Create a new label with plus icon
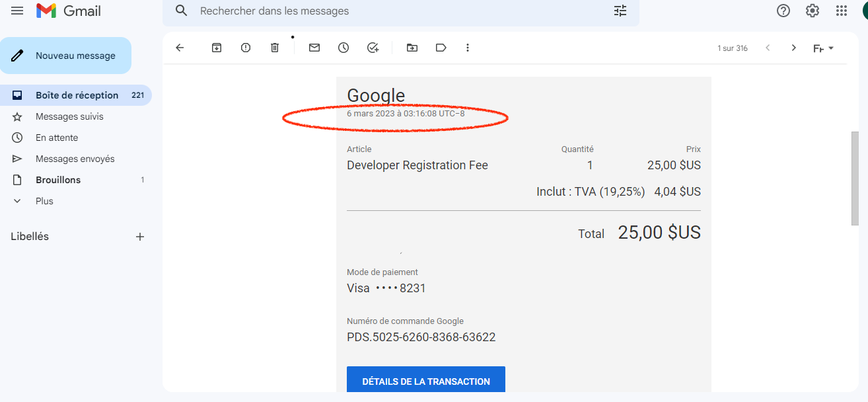The height and width of the screenshot is (402, 868). tap(140, 237)
